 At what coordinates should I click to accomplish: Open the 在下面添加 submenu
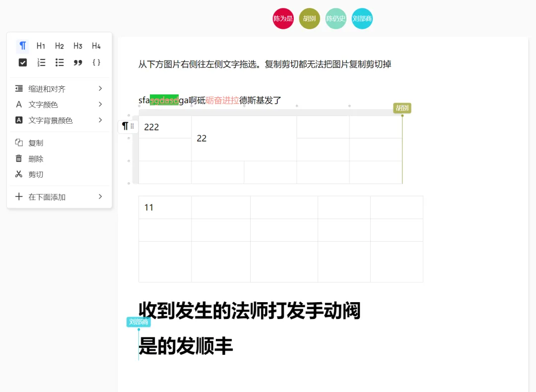tap(59, 197)
